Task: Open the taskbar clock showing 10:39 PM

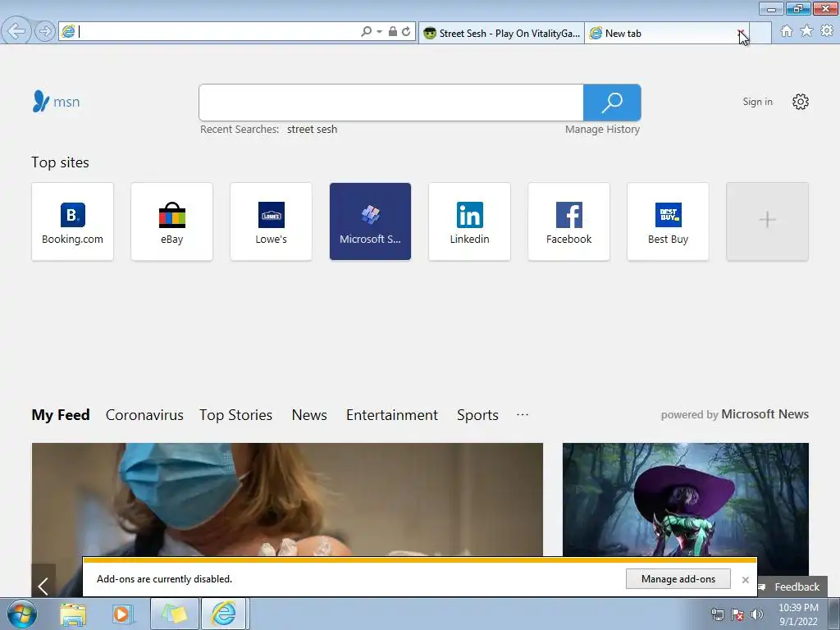Action: (x=798, y=614)
